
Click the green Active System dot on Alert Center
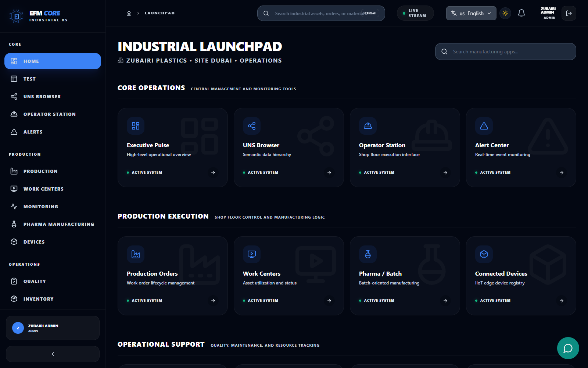coord(476,172)
